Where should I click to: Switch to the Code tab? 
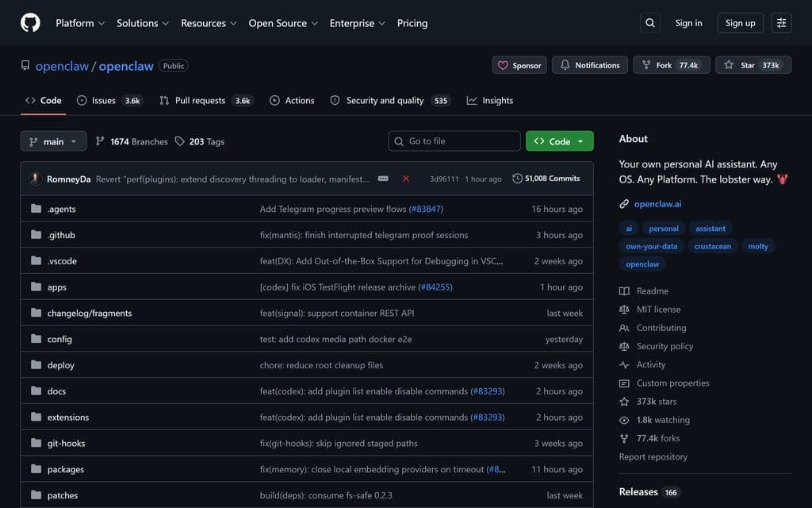coord(44,101)
